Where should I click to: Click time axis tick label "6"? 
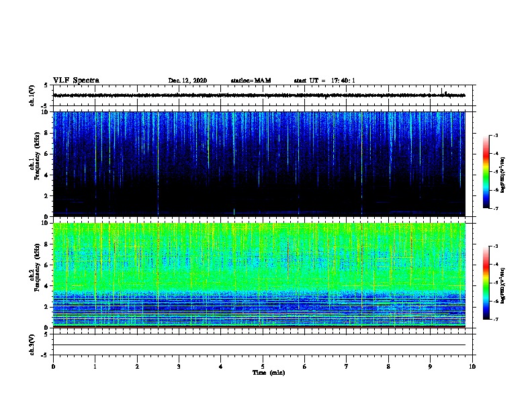coord(304,366)
